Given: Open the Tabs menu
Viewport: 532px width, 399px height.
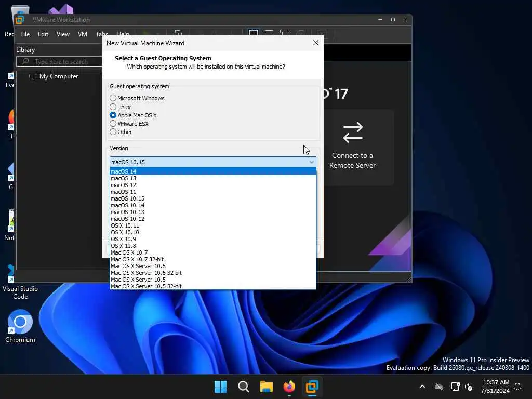Looking at the screenshot, I should (x=101, y=34).
